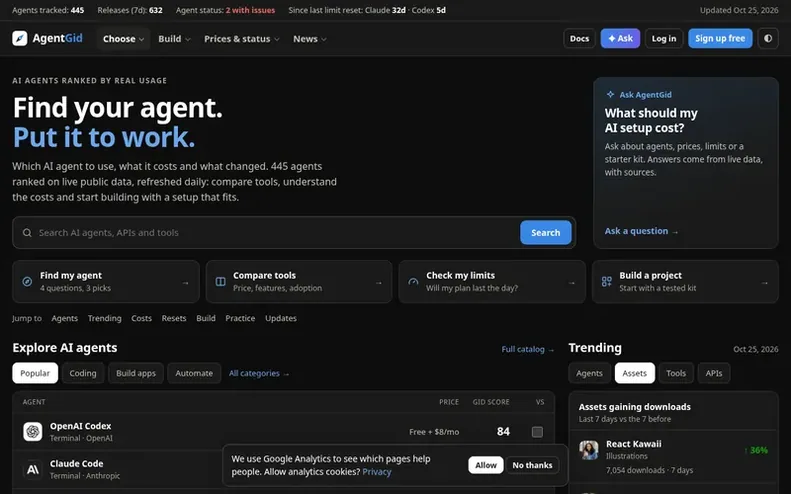Show the trending Agents tab
Viewport: 791px width, 494px height.
[589, 373]
